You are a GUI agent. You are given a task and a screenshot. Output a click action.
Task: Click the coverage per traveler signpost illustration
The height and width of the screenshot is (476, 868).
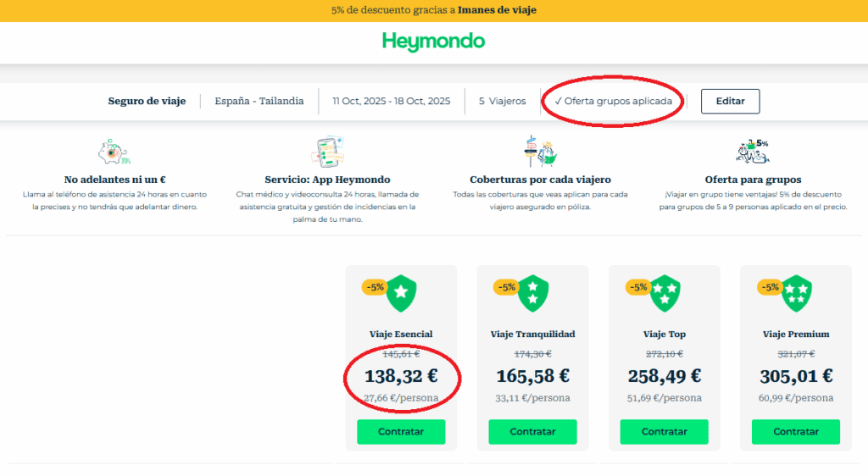click(x=540, y=151)
